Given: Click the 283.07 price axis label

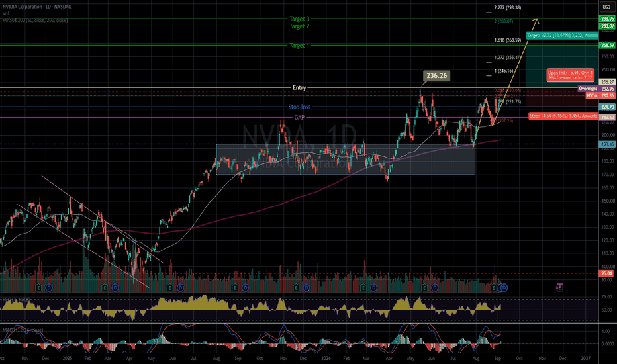Looking at the screenshot, I should 607,26.
